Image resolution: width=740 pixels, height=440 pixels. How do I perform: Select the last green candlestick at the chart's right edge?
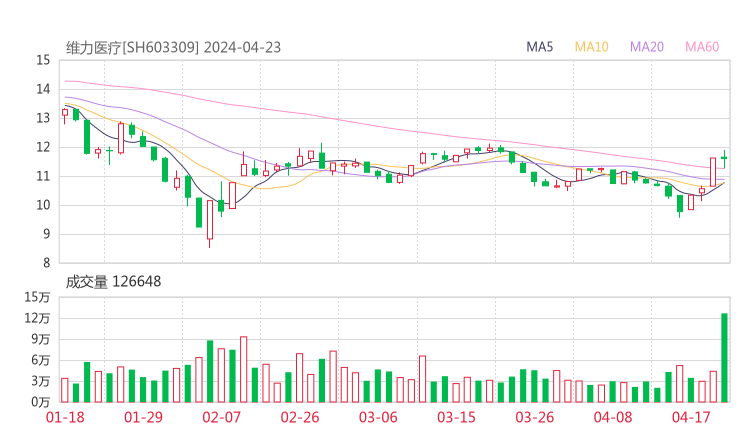coord(724,159)
